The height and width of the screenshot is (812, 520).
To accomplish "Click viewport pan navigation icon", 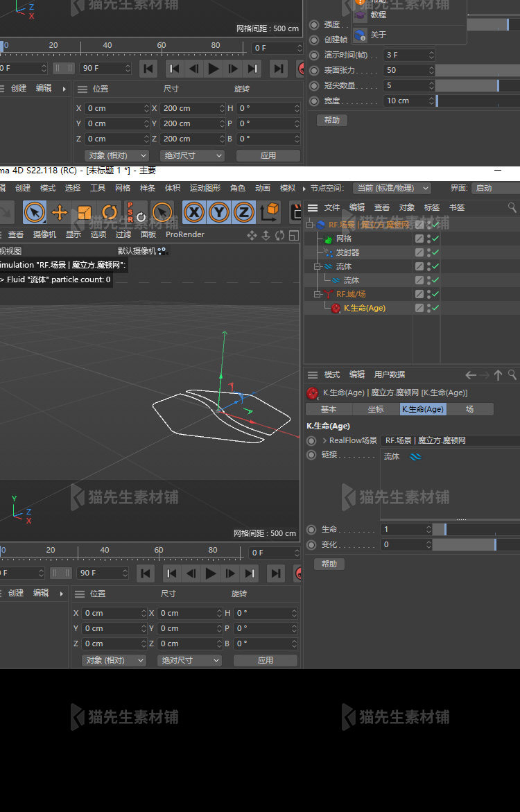I will [x=252, y=235].
